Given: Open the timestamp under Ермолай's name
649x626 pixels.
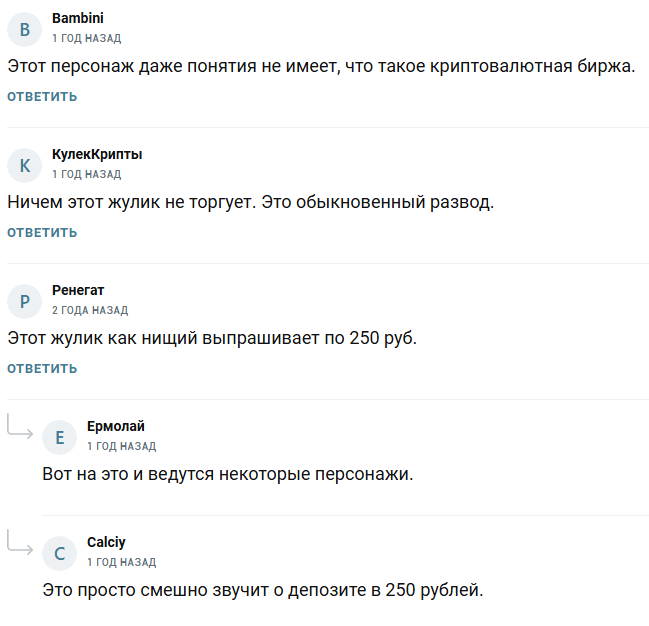Looking at the screenshot, I should 121,446.
